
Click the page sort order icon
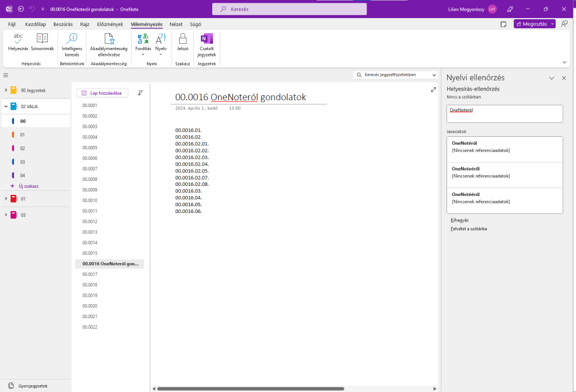[x=140, y=93]
